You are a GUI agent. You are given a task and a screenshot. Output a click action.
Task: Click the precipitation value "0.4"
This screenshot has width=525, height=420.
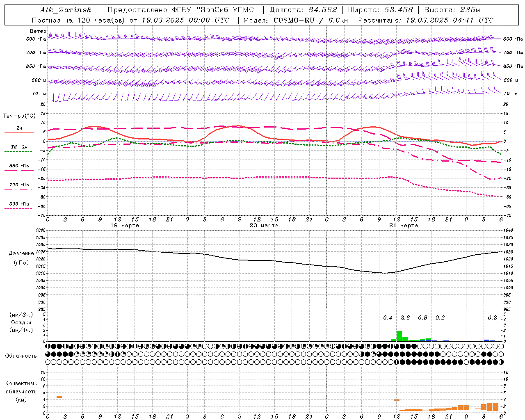click(x=388, y=318)
